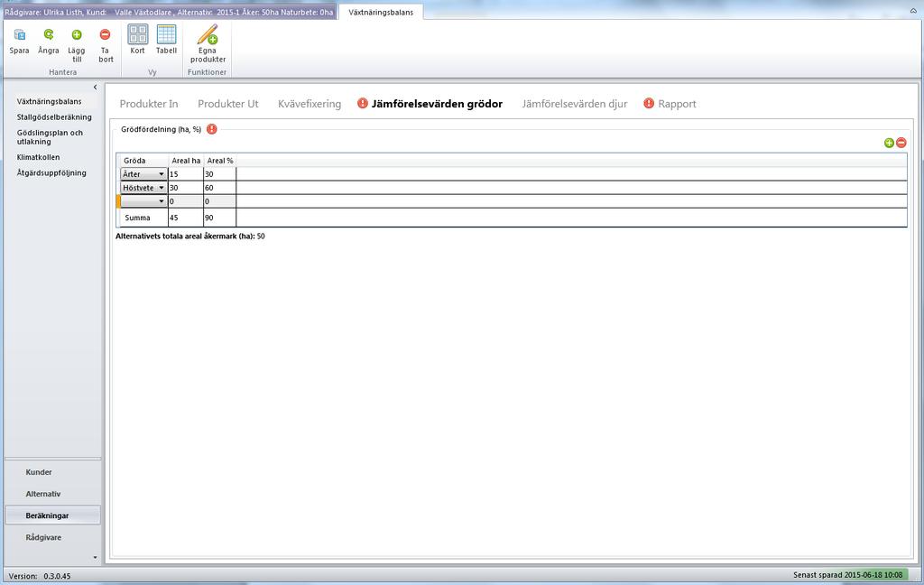Screen dimensions: 924x585
Task: Open Egna produkter function
Action: coord(208,43)
